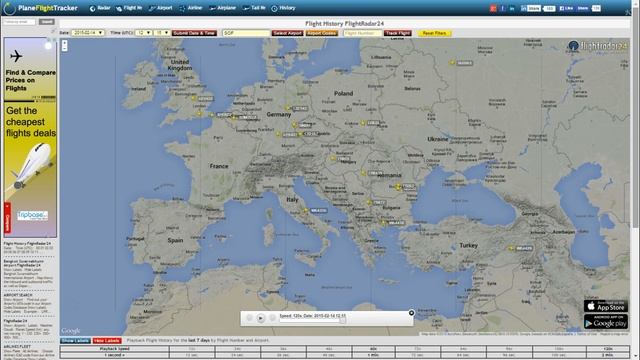Viewport: 640px width, 360px height.
Task: Click the red Compare tab on the ad
Action: pyautogui.click(x=7, y=218)
